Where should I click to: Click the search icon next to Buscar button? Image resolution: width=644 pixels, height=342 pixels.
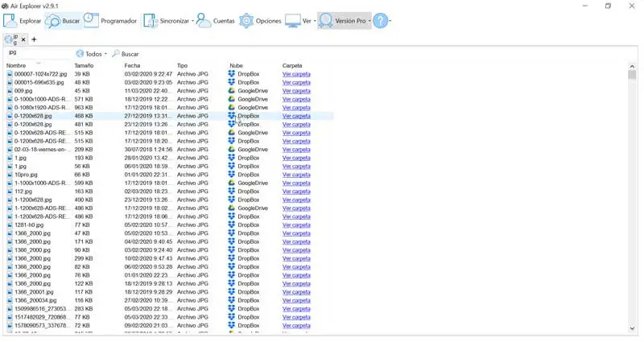(x=116, y=54)
